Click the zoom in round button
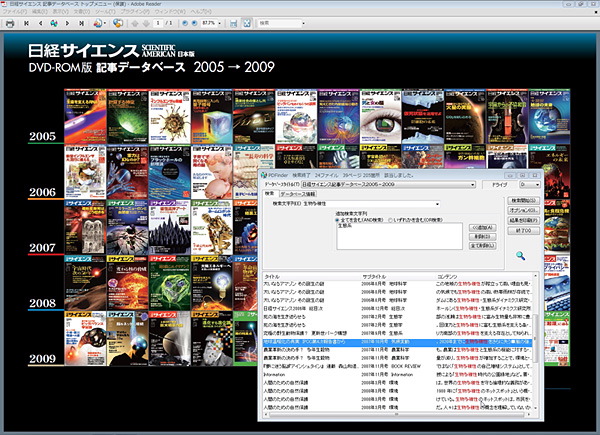 (x=194, y=23)
